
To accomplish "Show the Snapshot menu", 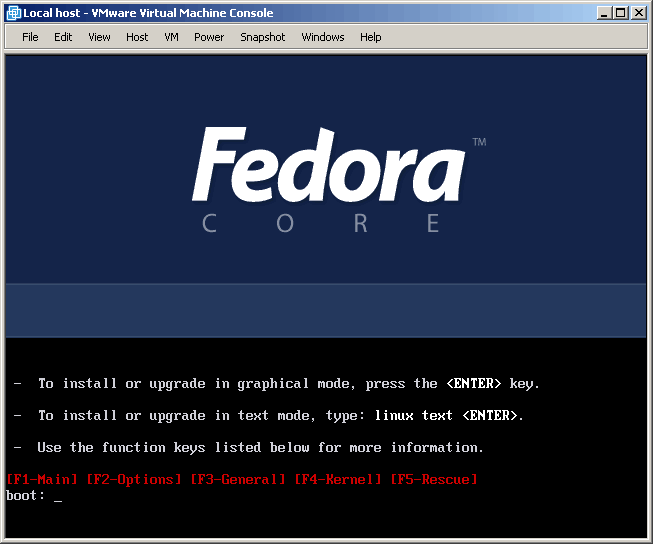I will click(262, 37).
